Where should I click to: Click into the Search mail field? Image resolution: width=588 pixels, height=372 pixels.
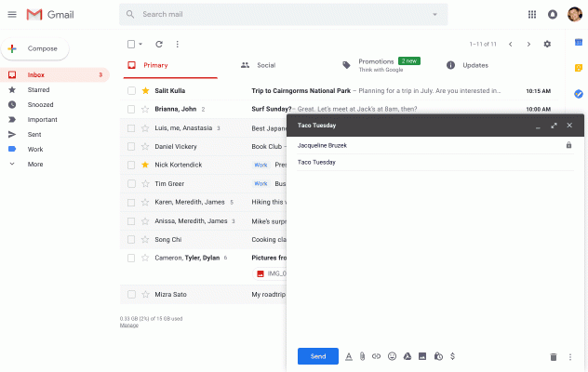pyautogui.click(x=279, y=15)
